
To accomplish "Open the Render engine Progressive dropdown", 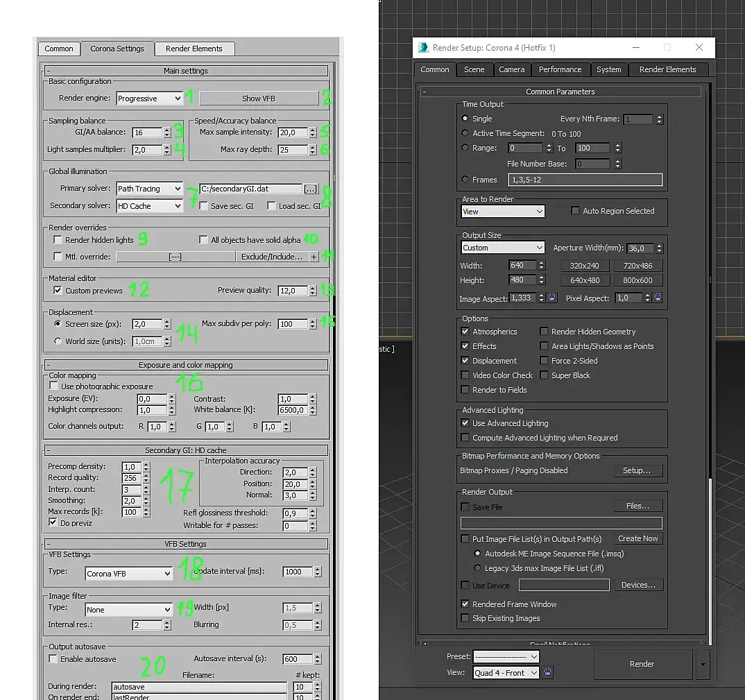I will [149, 99].
